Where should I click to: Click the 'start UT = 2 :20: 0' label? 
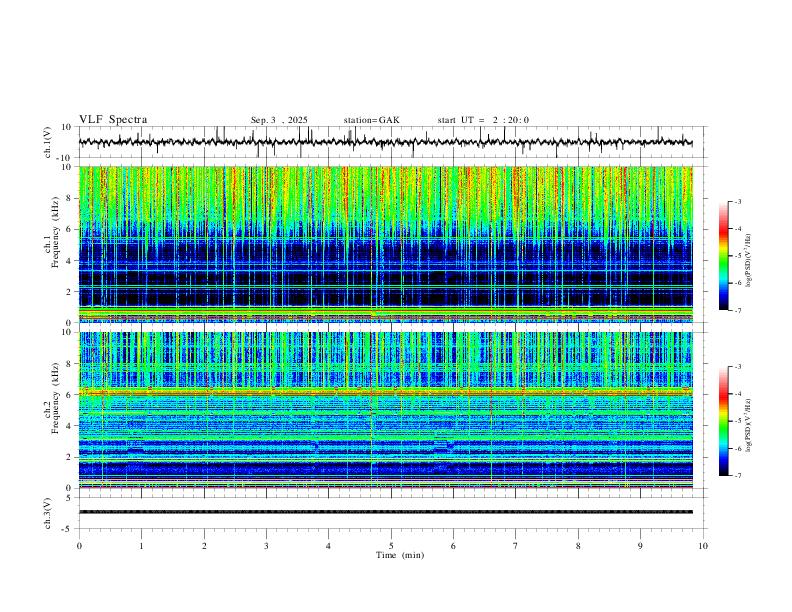click(483, 120)
